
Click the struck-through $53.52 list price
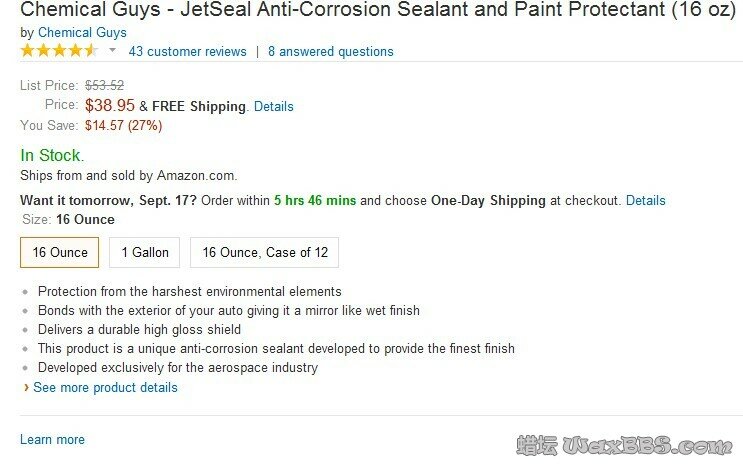pos(104,85)
